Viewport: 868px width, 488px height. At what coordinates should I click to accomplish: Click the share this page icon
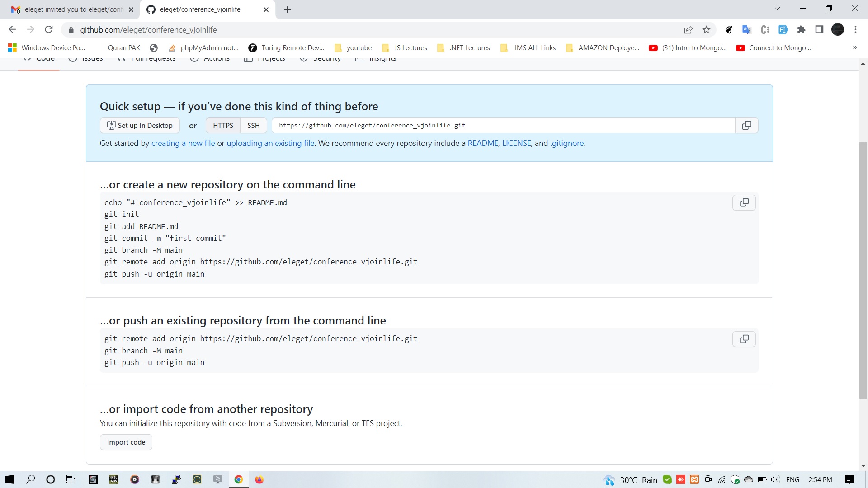pos(688,30)
